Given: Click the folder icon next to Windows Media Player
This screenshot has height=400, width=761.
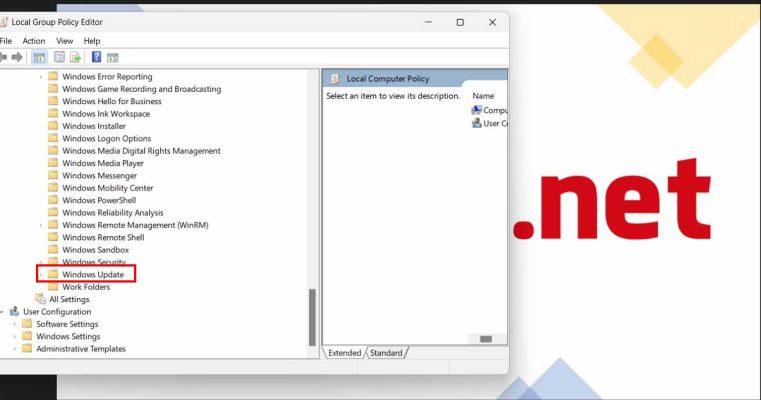Looking at the screenshot, I should coord(53,163).
